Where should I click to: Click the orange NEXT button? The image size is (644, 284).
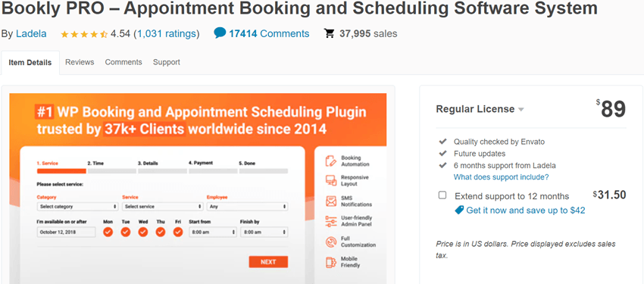click(x=268, y=262)
